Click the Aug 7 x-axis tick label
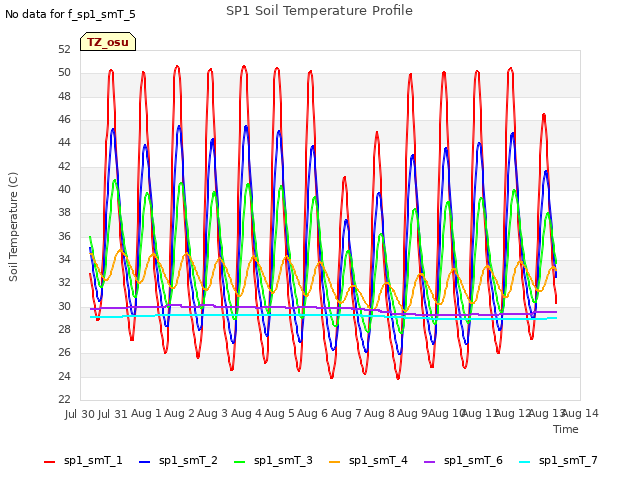This screenshot has width=640, height=480. coord(346,414)
